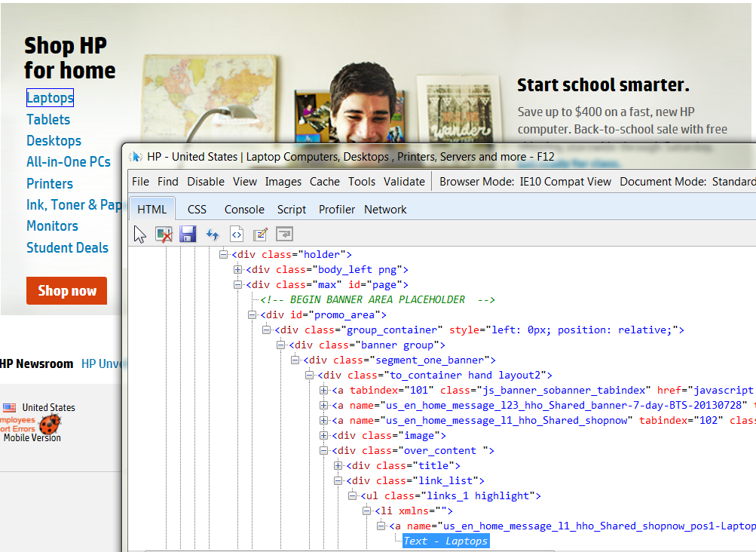This screenshot has height=552, width=756.
Task: Collapse the div class="link_list" node
Action: click(x=338, y=480)
